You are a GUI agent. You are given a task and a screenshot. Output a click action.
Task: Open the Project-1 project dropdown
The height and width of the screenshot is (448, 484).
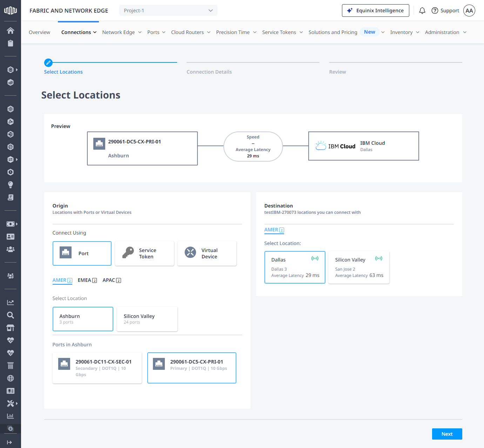168,11
